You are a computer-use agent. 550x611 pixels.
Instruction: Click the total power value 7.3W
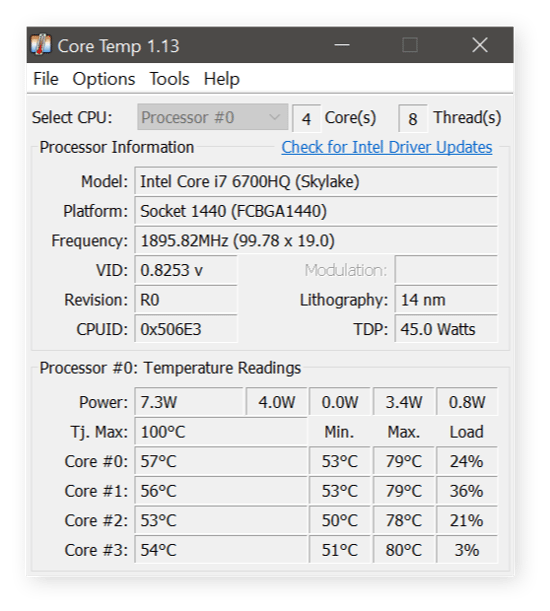pyautogui.click(x=189, y=402)
